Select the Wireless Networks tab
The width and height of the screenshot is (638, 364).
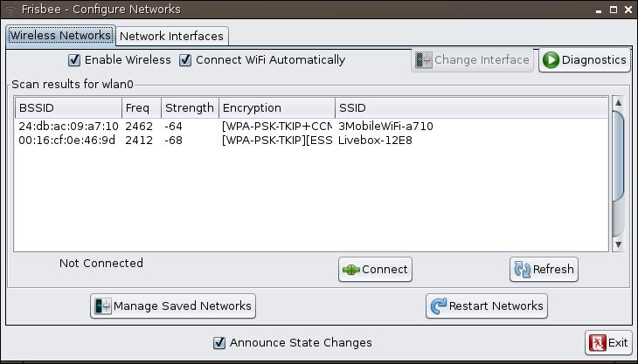(60, 36)
